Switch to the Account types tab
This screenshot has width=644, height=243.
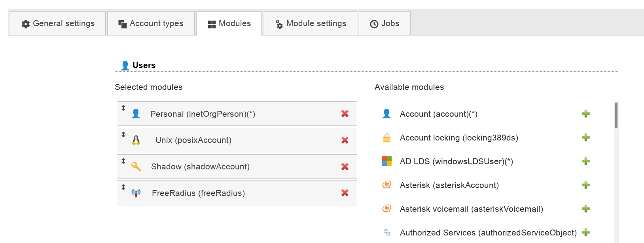point(151,24)
